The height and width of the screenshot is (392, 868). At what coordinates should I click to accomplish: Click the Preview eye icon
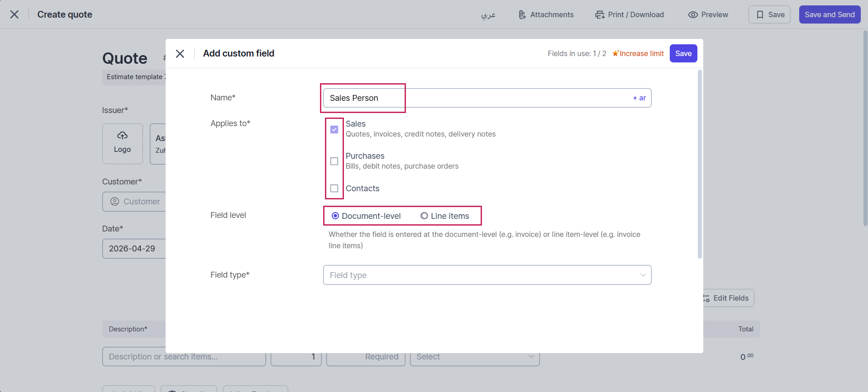[x=692, y=15]
